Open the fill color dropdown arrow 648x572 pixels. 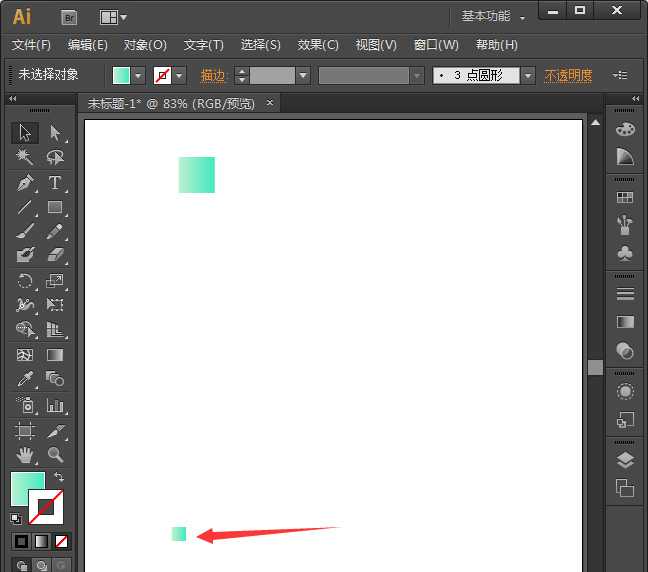coord(138,76)
